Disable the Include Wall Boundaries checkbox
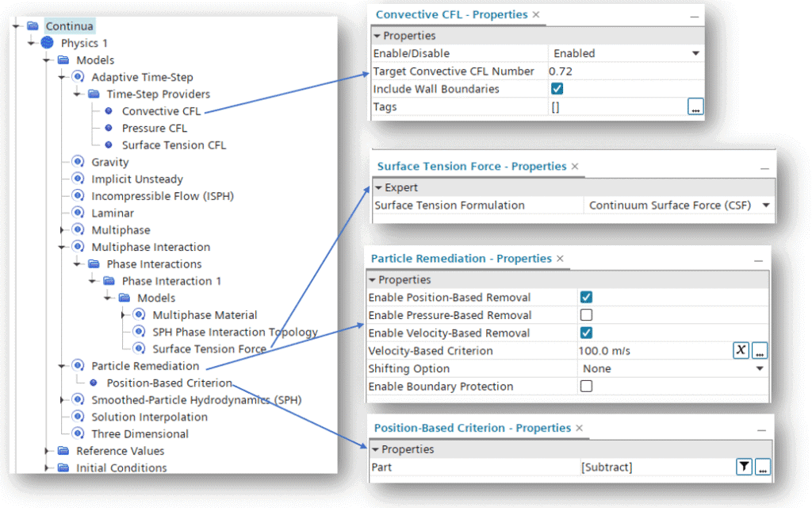The width and height of the screenshot is (812, 508). 557,89
